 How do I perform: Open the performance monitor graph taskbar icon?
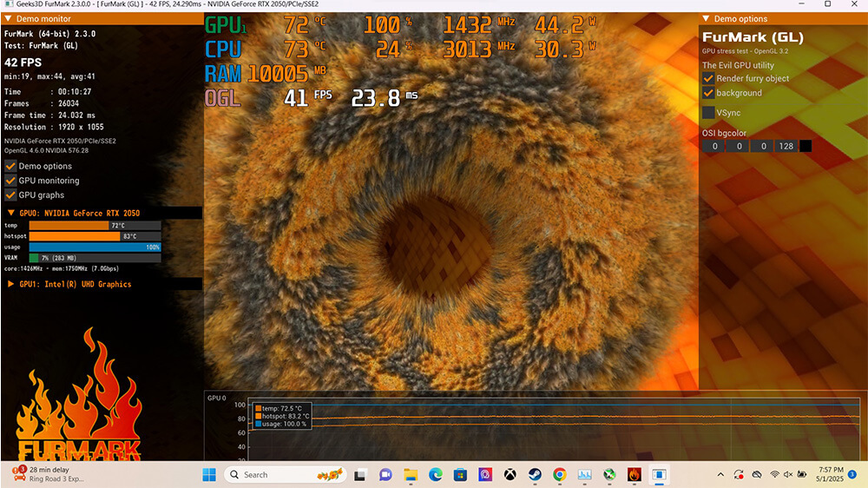[x=584, y=475]
